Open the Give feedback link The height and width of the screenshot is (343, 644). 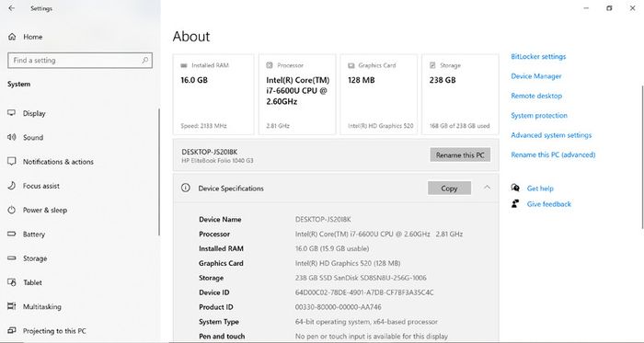548,204
